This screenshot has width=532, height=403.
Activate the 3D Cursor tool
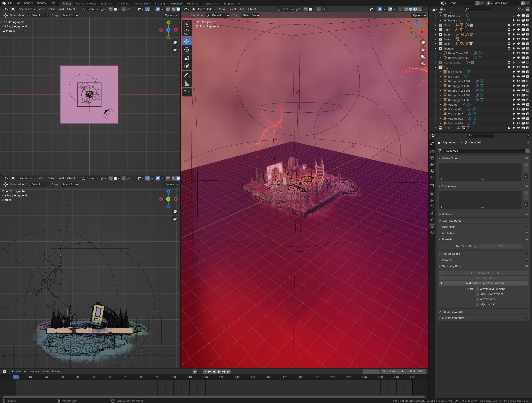187,32
